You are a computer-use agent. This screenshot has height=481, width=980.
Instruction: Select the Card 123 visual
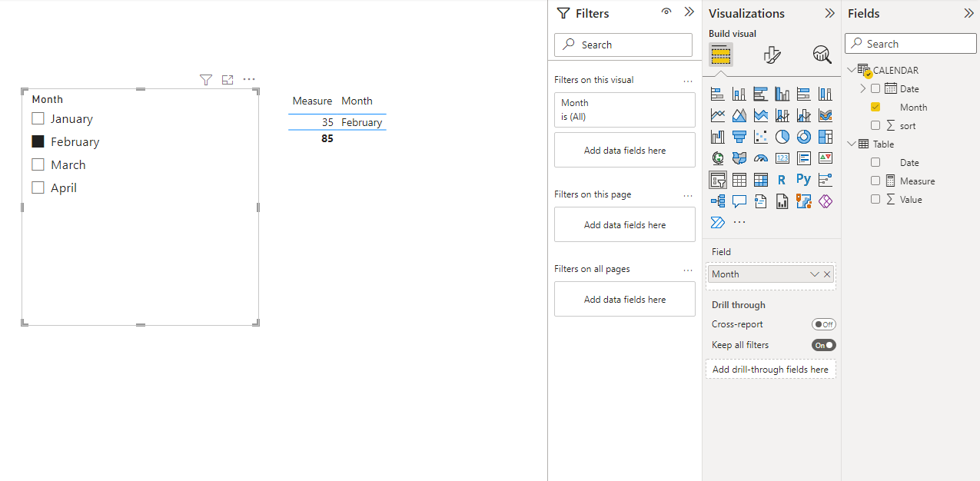pyautogui.click(x=782, y=158)
